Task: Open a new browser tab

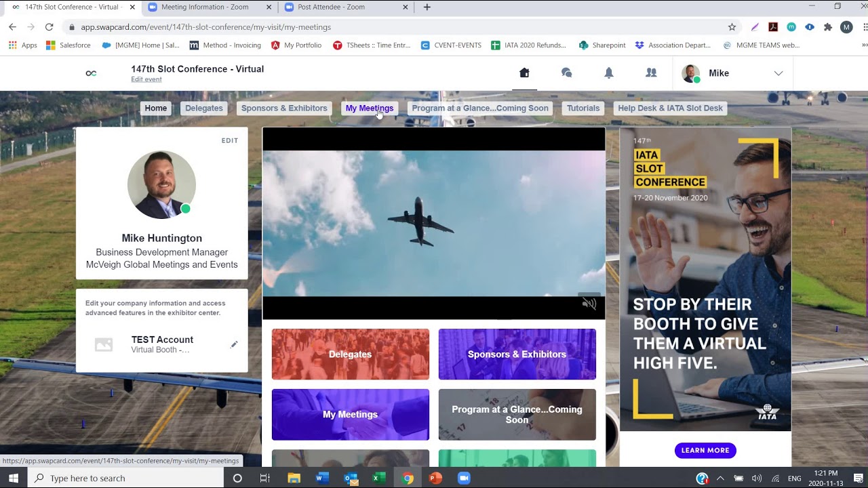Action: 427,7
